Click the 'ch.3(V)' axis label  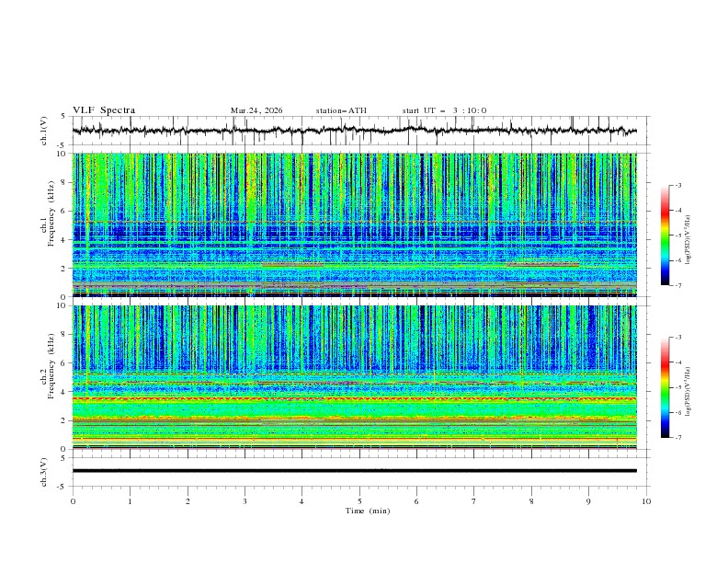(44, 472)
